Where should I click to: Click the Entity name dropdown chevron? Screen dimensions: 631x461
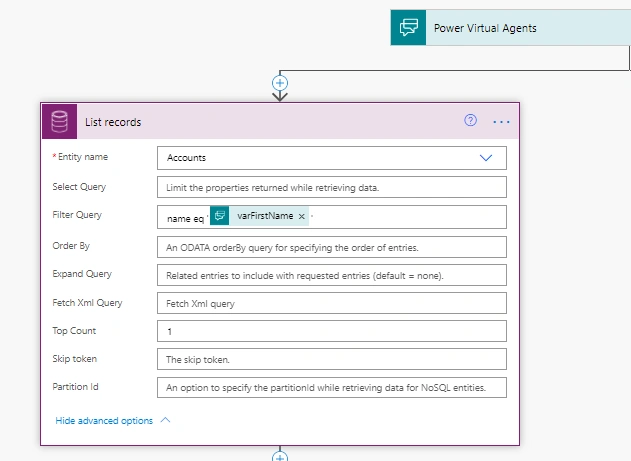486,158
